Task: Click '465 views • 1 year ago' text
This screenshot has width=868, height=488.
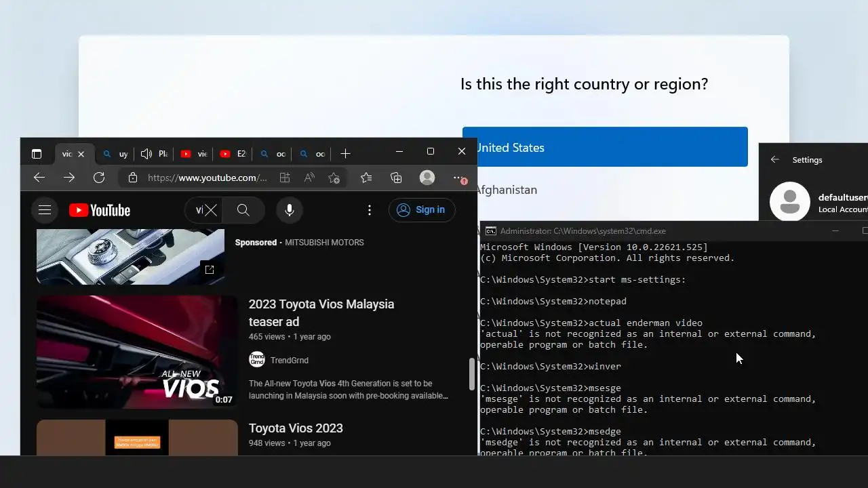Action: (290, 337)
